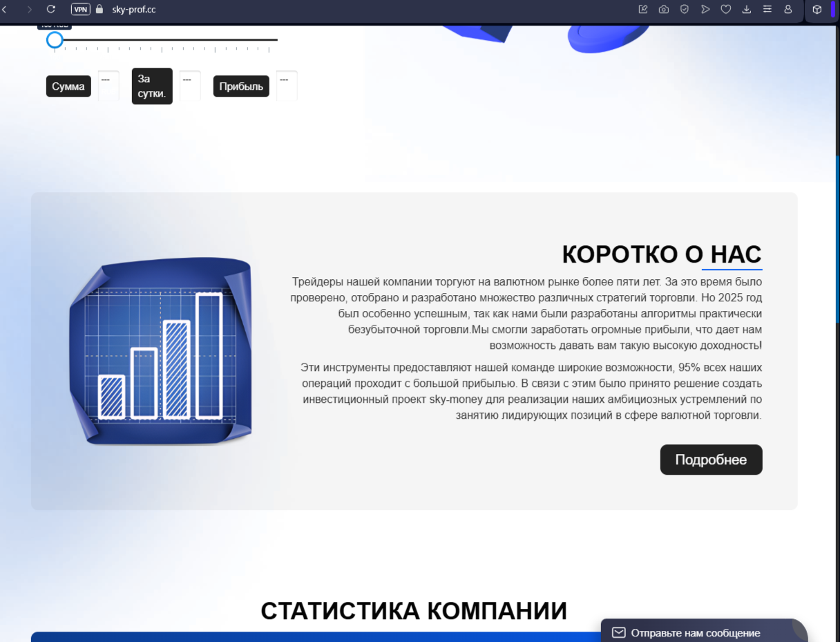Open the extensions cube icon
840x642 pixels.
817,10
